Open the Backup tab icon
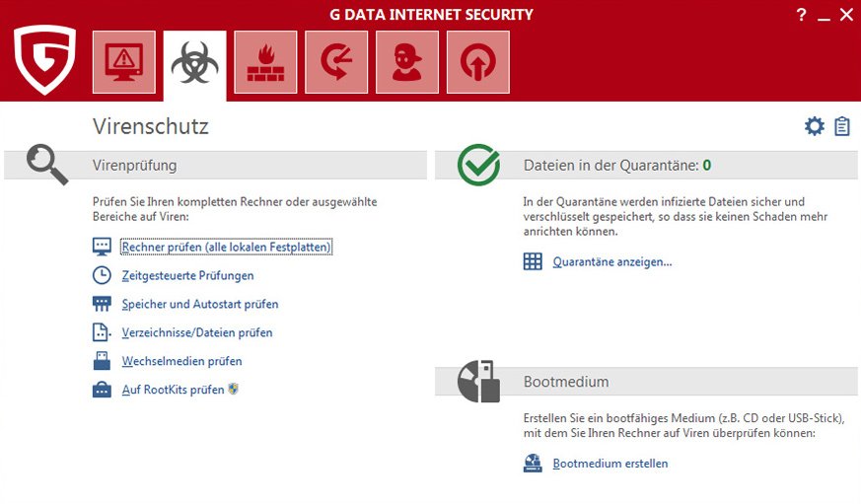This screenshot has width=861, height=504. pyautogui.click(x=336, y=62)
